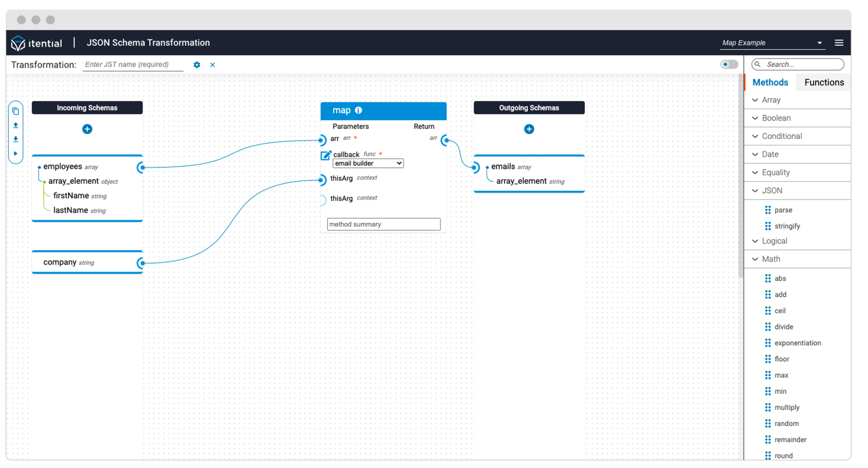Click the run transformation play icon
The width and height of the screenshot is (868, 468).
coord(16,153)
